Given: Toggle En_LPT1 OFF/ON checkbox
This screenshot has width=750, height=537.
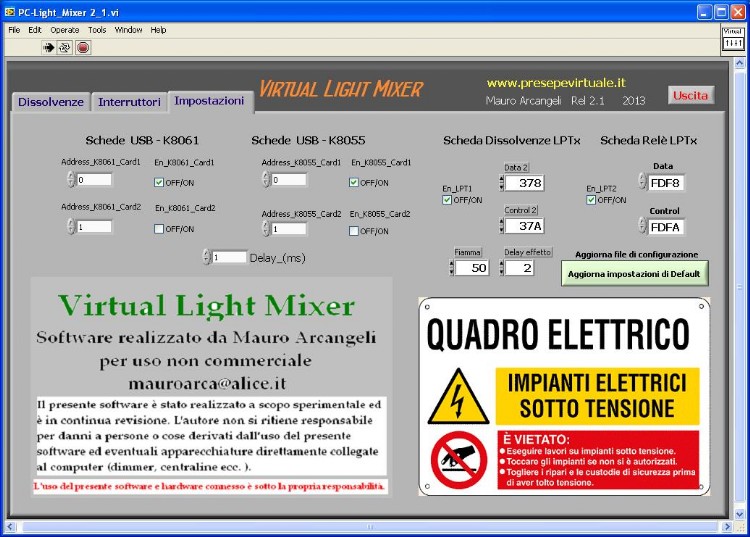Looking at the screenshot, I should coord(447,200).
